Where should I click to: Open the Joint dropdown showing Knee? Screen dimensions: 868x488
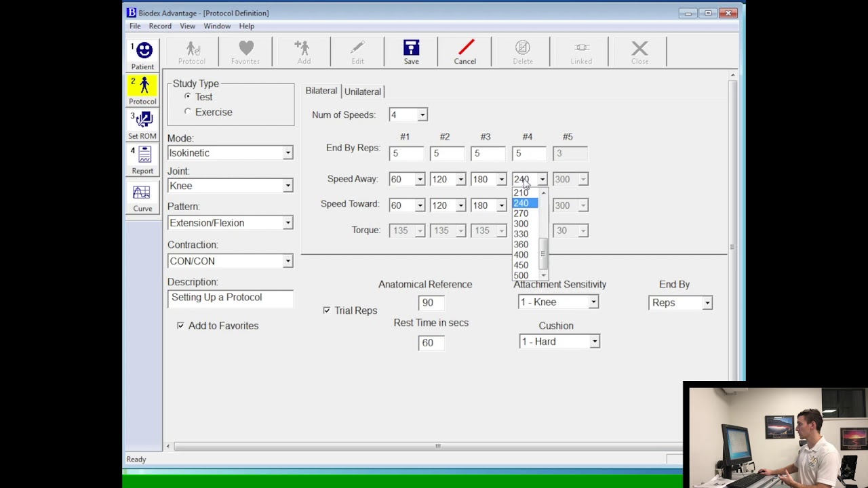288,186
